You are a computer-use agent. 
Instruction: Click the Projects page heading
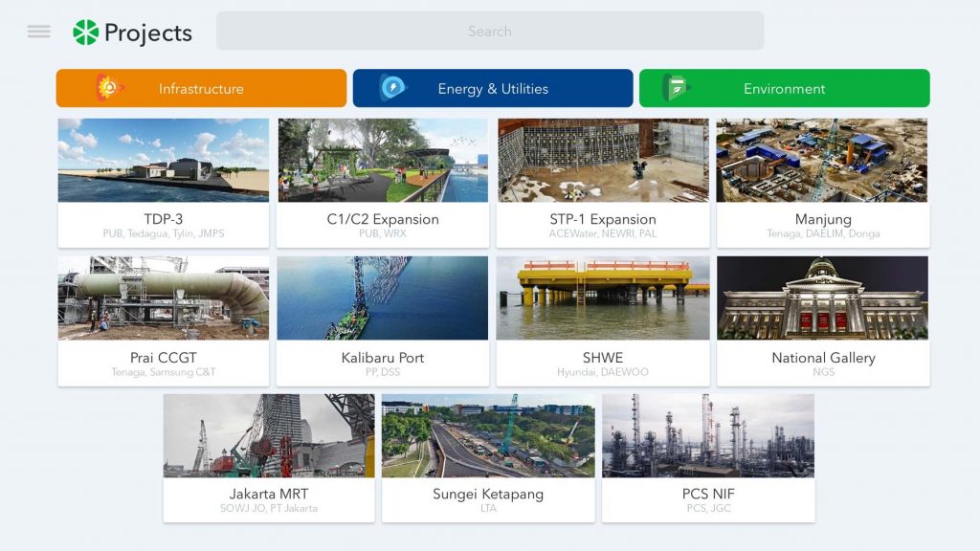(x=148, y=33)
